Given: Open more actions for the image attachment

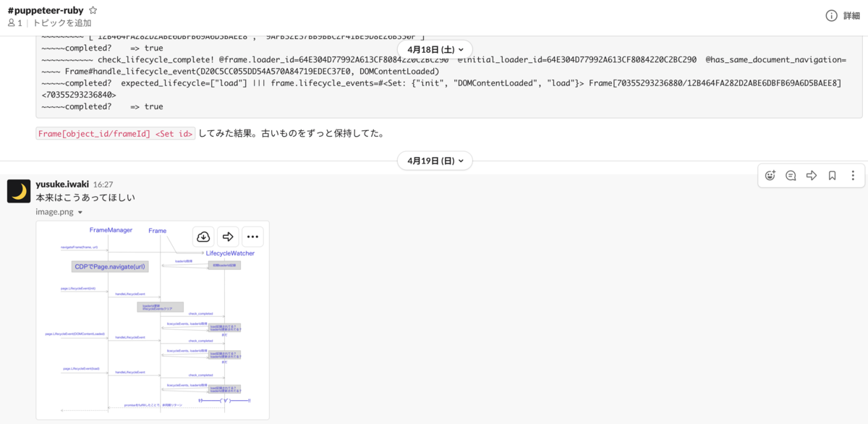Looking at the screenshot, I should [x=252, y=237].
